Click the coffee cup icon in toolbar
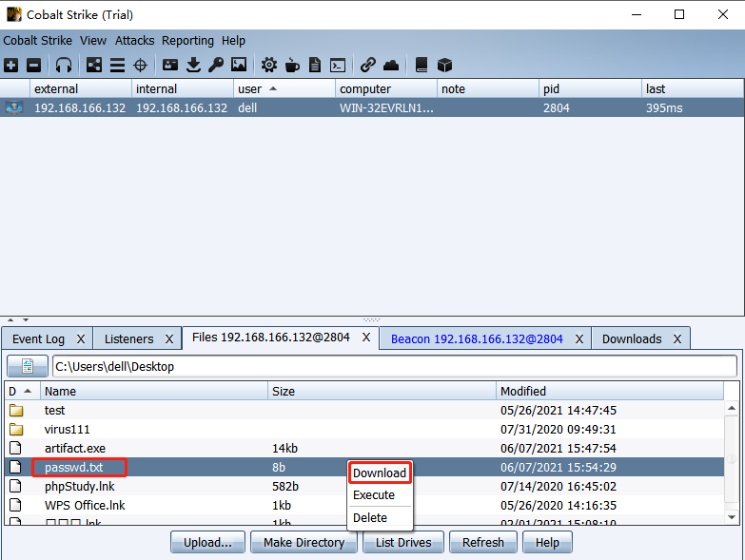This screenshot has height=560, width=745. (x=292, y=65)
